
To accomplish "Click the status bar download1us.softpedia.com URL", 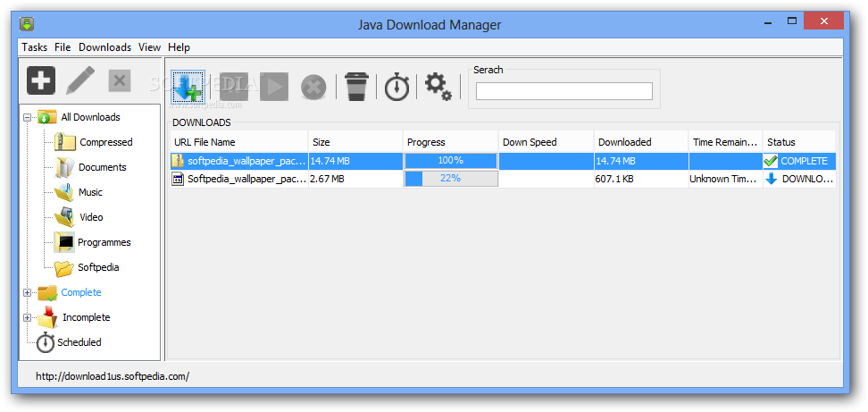I will coord(113,376).
